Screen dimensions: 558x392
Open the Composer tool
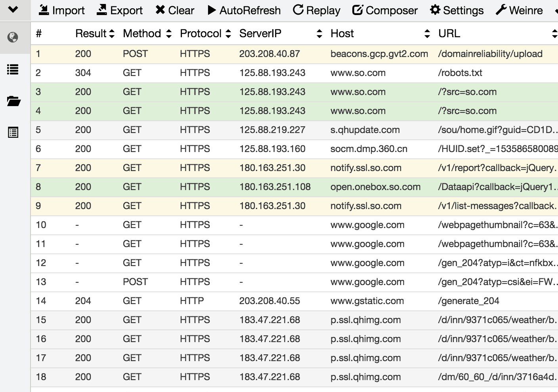(385, 10)
